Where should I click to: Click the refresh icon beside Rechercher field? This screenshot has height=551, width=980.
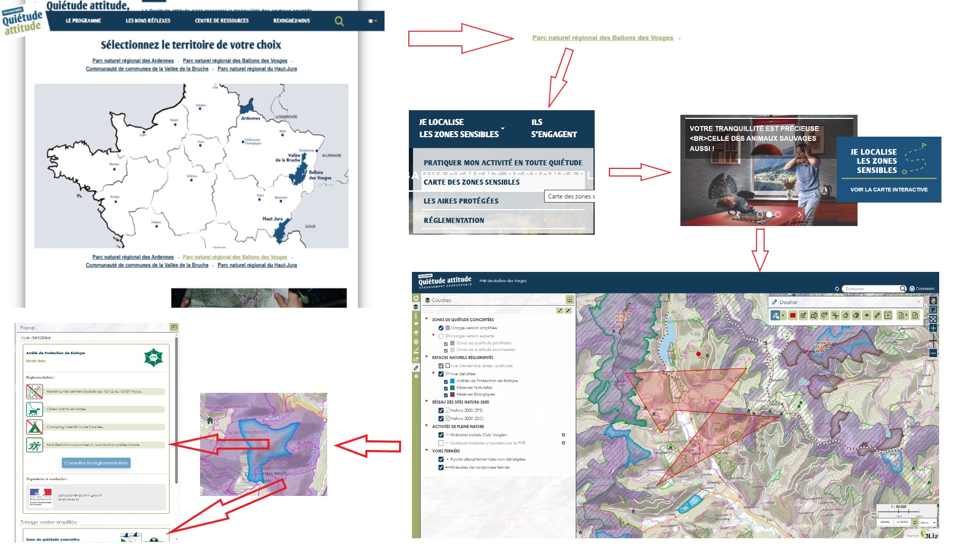point(837,289)
